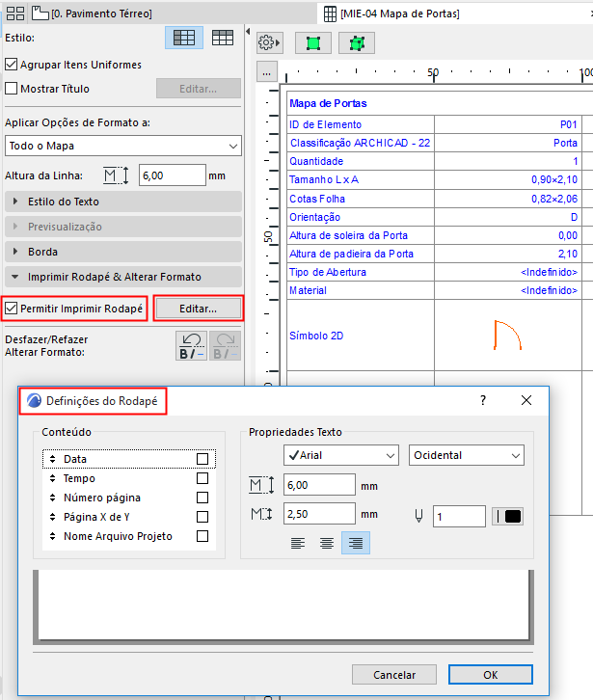
Task: Click reorder handle for Nome Arquivo Projeto
Action: pyautogui.click(x=53, y=536)
